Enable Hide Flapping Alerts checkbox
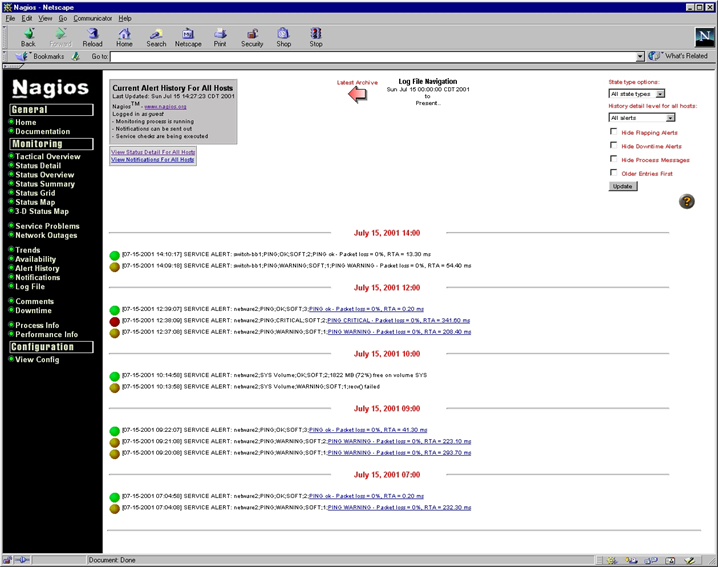The width and height of the screenshot is (718, 567). tap(613, 131)
